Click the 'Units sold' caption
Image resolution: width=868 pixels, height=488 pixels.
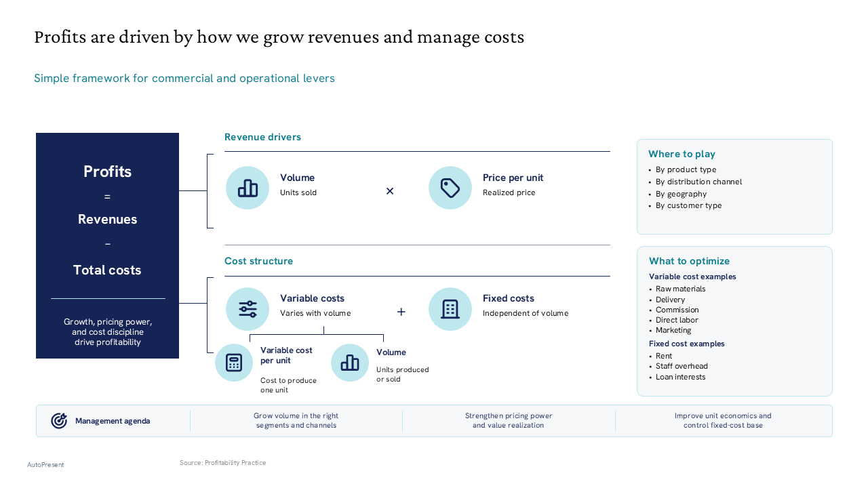pos(298,192)
